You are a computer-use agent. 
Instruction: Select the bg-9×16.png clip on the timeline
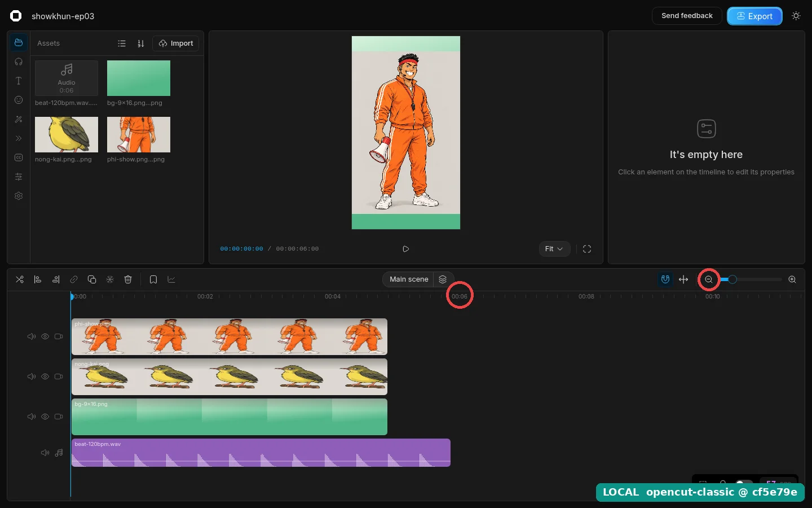pos(230,417)
